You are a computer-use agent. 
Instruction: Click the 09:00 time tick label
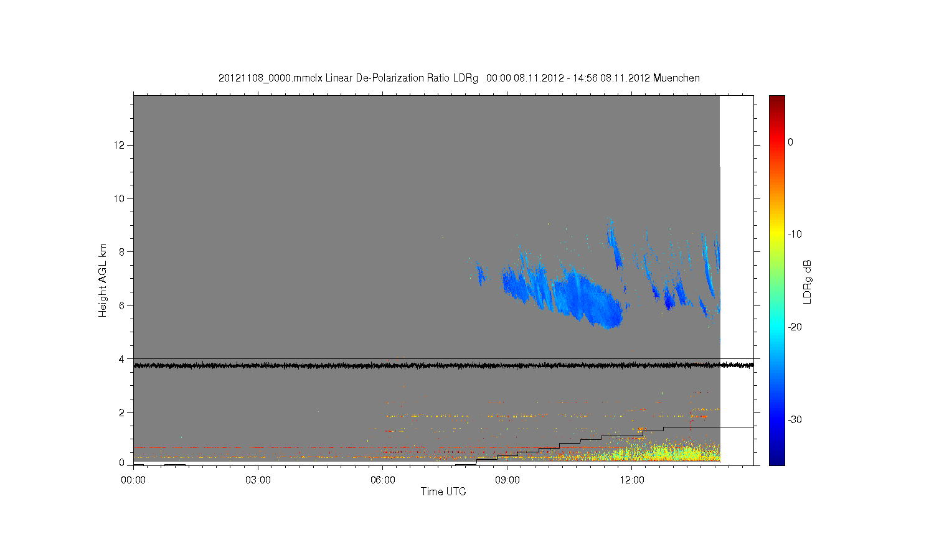(x=507, y=480)
